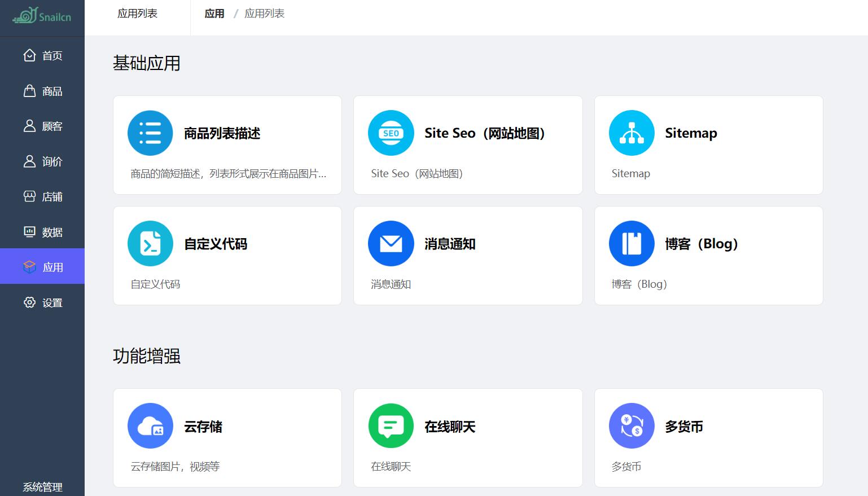Open the 博客（Blog）card title

[702, 244]
